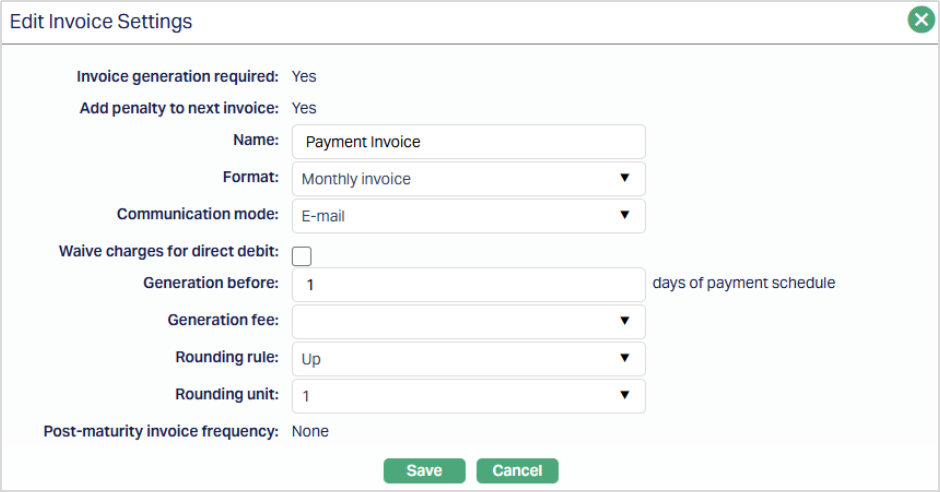The width and height of the screenshot is (940, 492).
Task: Click the "Rounding unit" field label
Action: pyautogui.click(x=225, y=394)
